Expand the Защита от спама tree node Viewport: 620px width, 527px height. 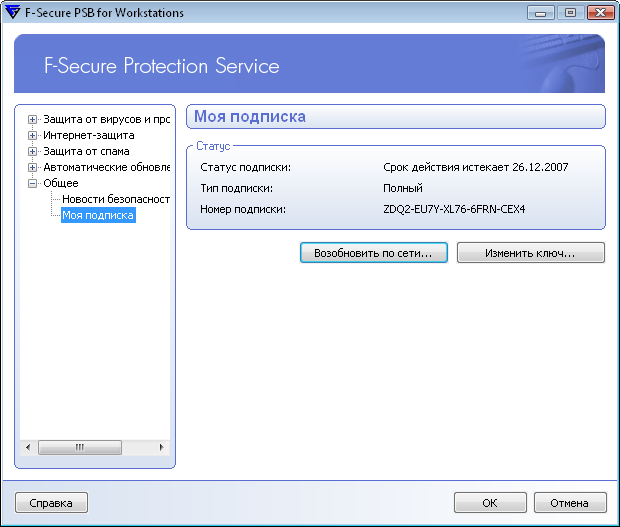[32, 151]
